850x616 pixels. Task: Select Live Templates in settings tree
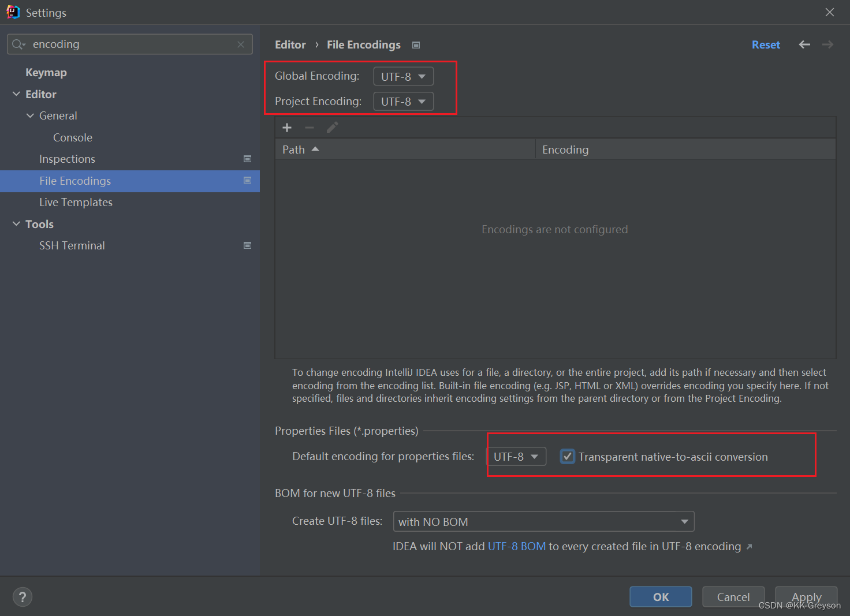(x=76, y=203)
